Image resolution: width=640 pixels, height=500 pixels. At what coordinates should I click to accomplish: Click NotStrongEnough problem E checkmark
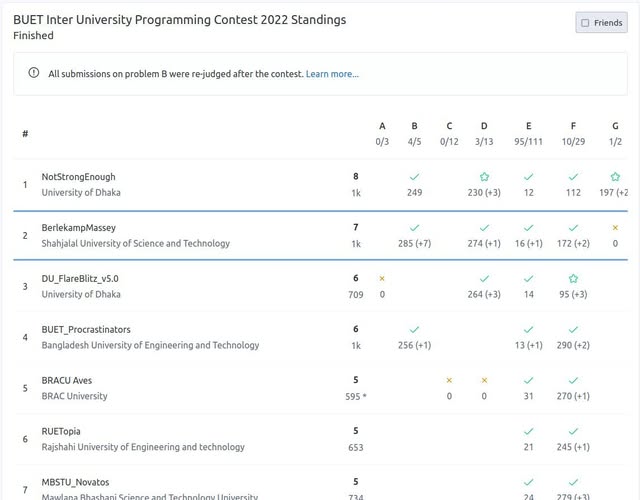point(529,177)
